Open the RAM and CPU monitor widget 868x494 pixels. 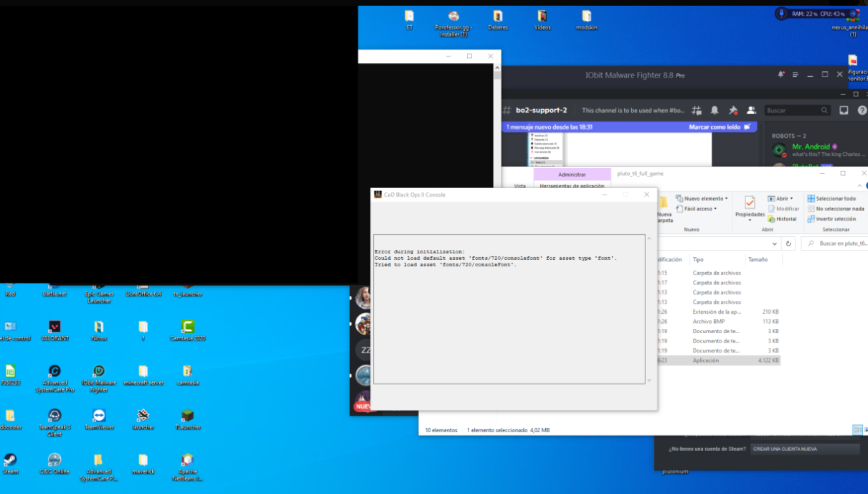[819, 14]
